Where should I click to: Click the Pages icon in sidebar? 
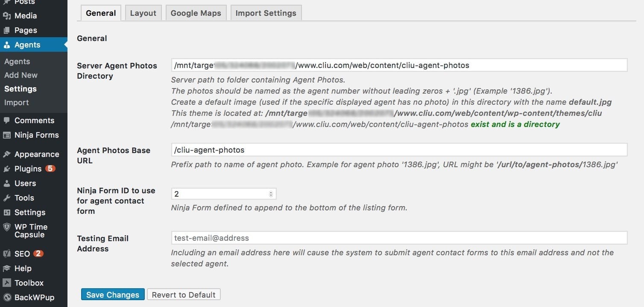(x=7, y=30)
